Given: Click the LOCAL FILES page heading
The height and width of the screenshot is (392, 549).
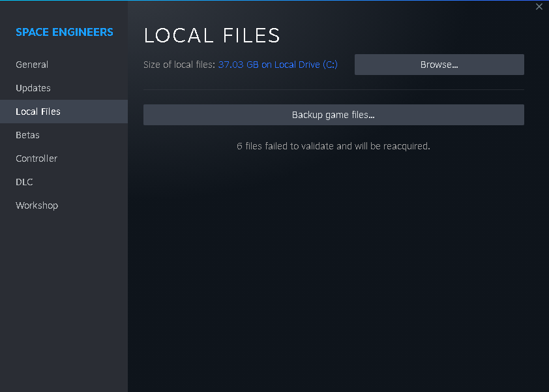Looking at the screenshot, I should [x=212, y=35].
